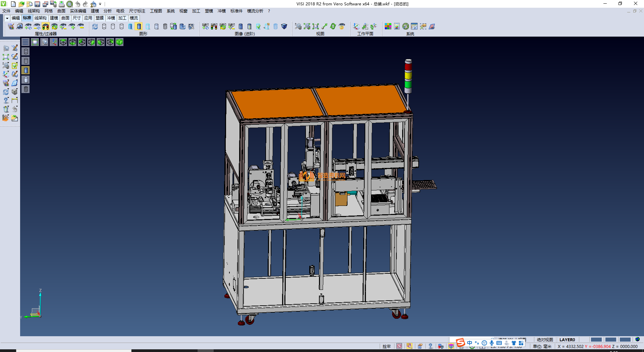644x352 pixels.
Task: Toggle the highlighted cylinder in vertical toolbar
Action: point(26,70)
